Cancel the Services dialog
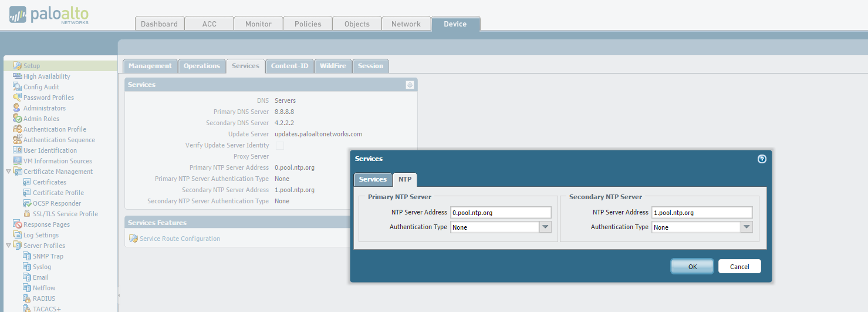868x312 pixels. (x=739, y=266)
